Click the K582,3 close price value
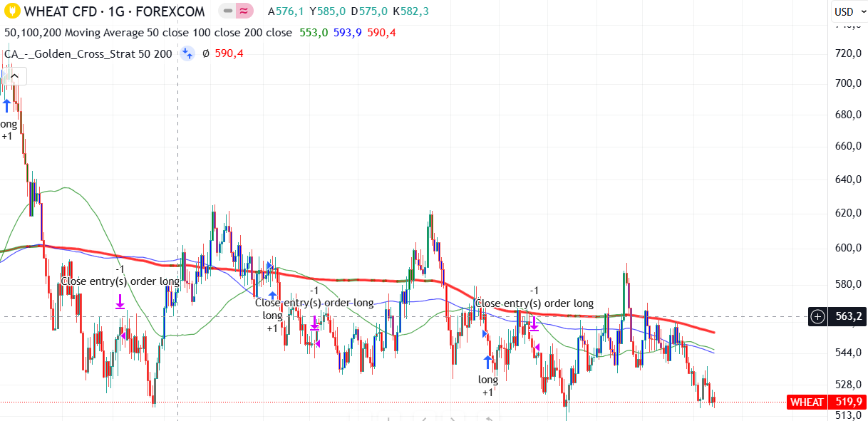The width and height of the screenshot is (868, 421). (411, 11)
